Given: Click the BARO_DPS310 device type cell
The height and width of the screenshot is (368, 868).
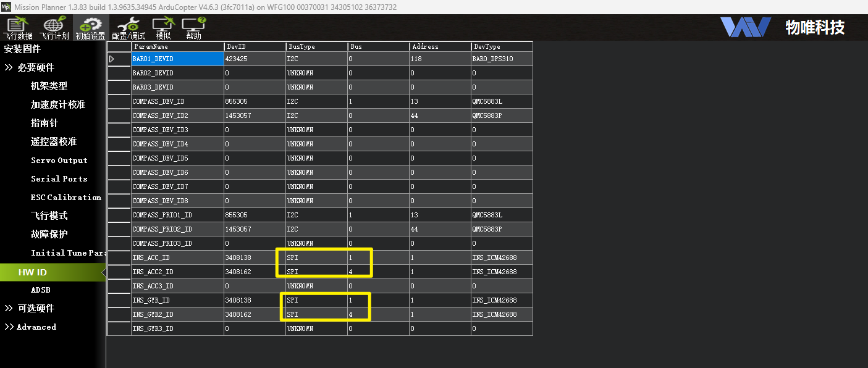Looking at the screenshot, I should tap(502, 59).
